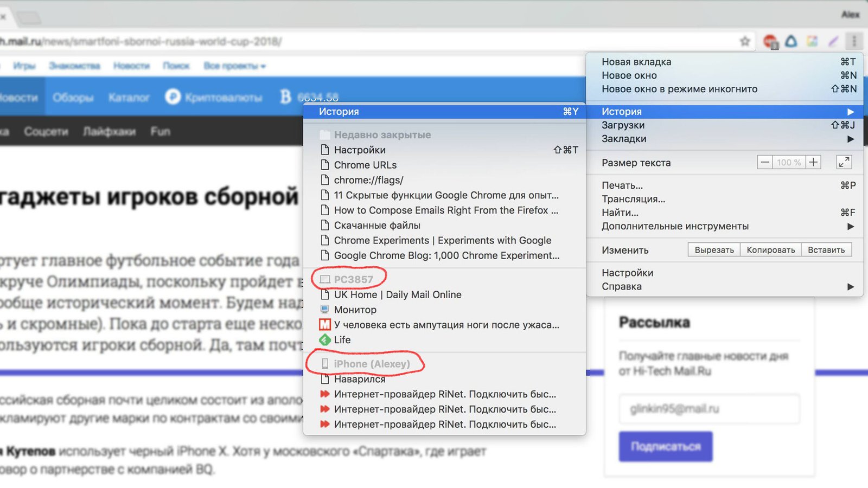Click Поиск link in top bar
The height and width of the screenshot is (488, 868).
tap(176, 66)
